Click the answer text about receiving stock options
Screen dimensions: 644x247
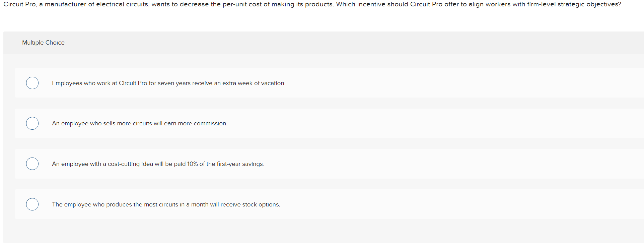(x=166, y=204)
